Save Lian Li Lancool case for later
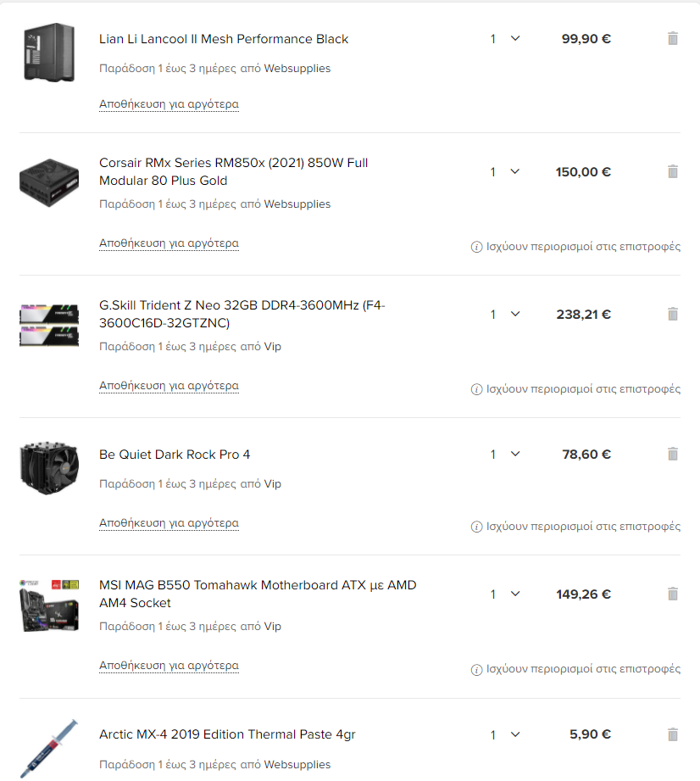The height and width of the screenshot is (781, 700). tap(169, 104)
